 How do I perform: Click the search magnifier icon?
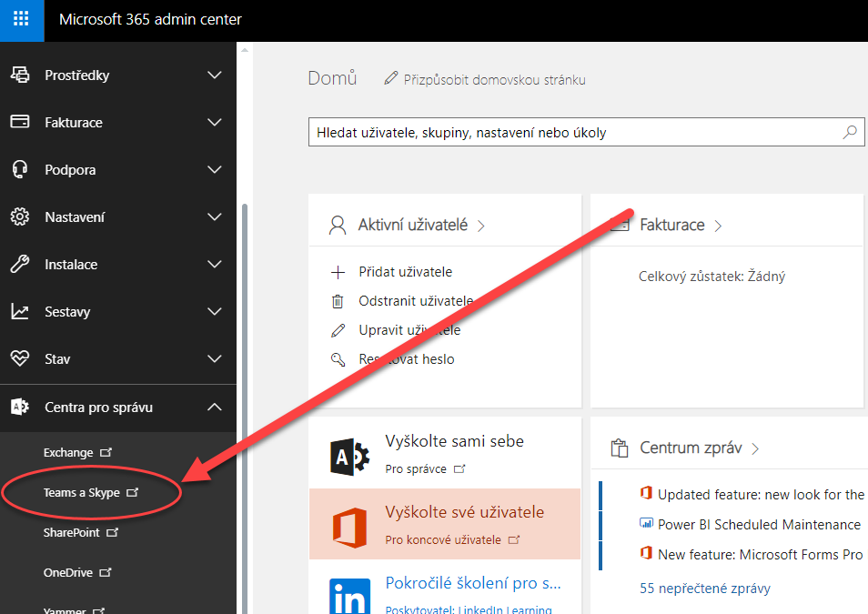click(x=850, y=132)
